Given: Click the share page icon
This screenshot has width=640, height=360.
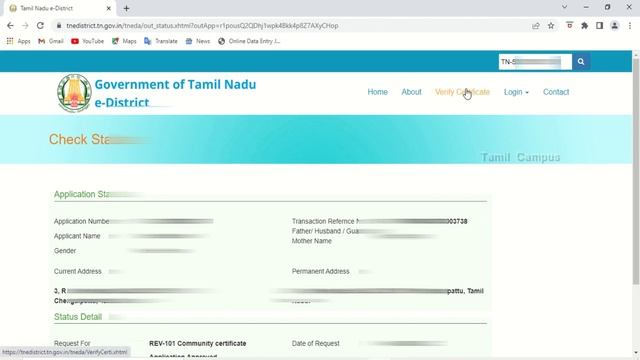Looking at the screenshot, I should click(x=536, y=26).
